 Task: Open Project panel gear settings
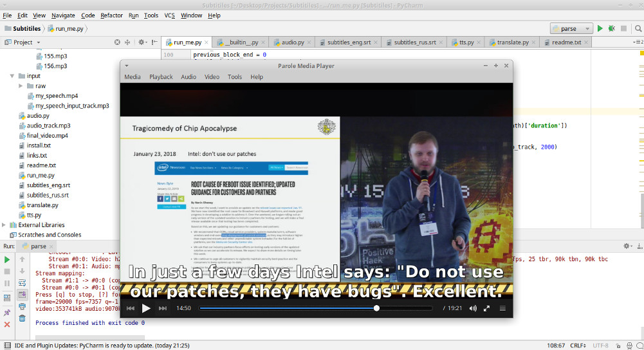click(x=142, y=42)
